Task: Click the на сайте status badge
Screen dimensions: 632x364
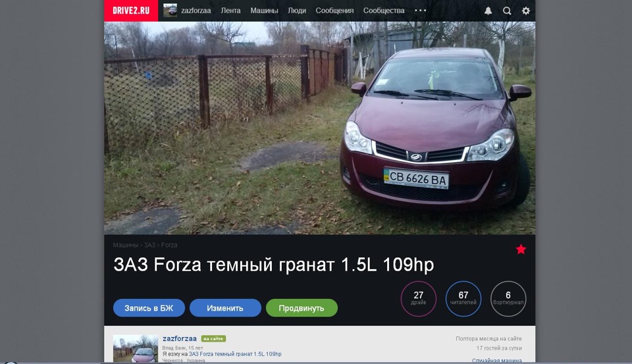Action: pos(213,338)
